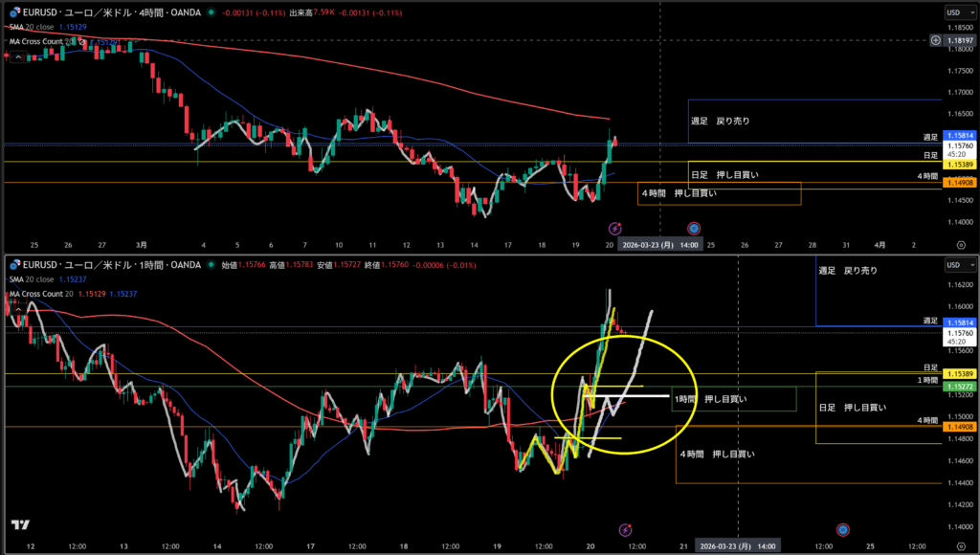Click the lightning event icon on 4-hour chart
The height and width of the screenshot is (555, 980).
pos(616,228)
